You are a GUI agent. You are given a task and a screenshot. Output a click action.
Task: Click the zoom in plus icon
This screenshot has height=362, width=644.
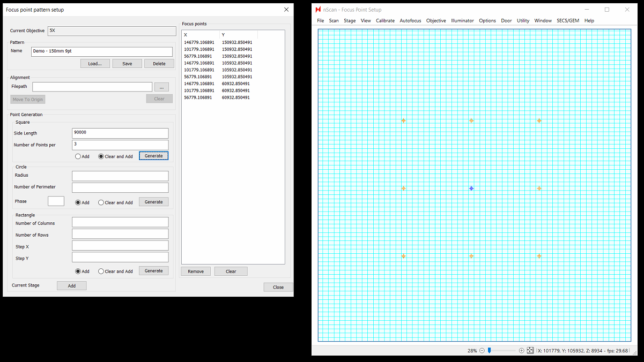coord(522,351)
